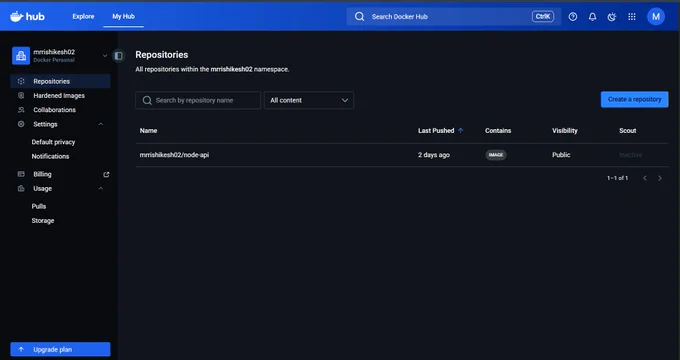
Task: Click the Settings gear icon
Action: pyautogui.click(x=21, y=124)
